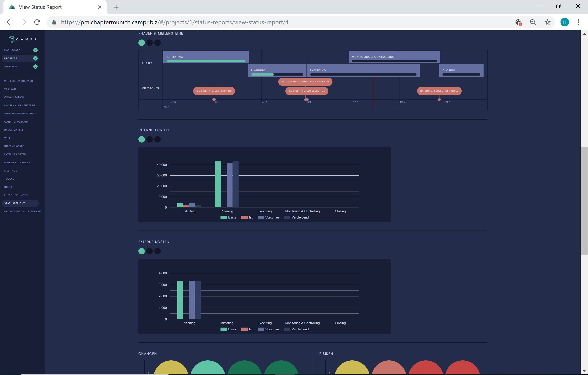Open the Vertrag section
588x375 pixels.
pyautogui.click(x=10, y=89)
